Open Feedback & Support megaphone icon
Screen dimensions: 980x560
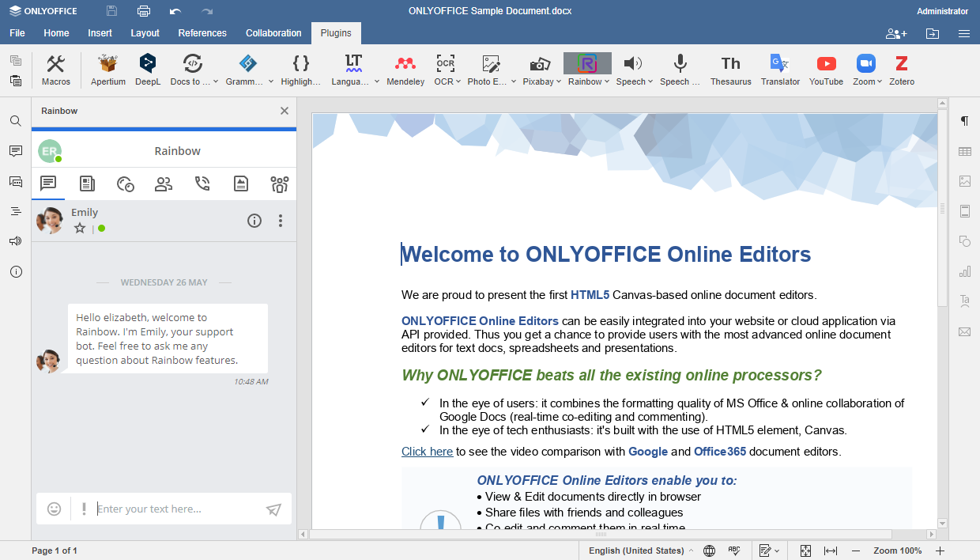pyautogui.click(x=16, y=241)
